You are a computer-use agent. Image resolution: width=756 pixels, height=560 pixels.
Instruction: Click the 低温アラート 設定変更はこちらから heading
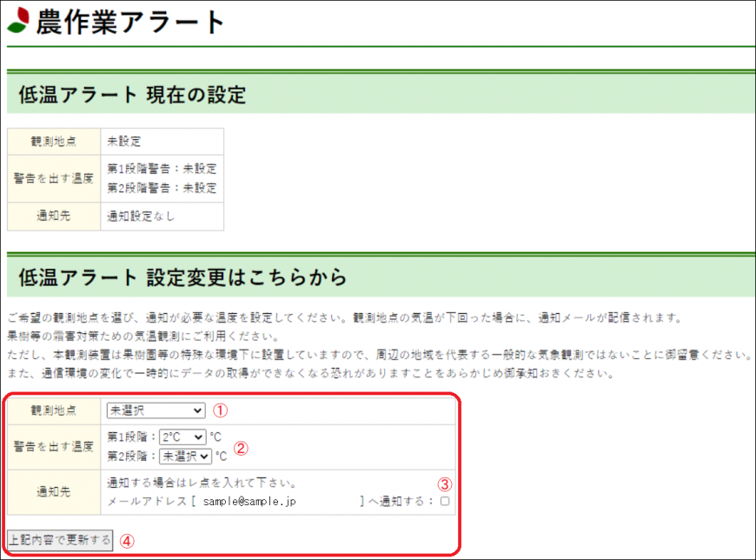(182, 277)
